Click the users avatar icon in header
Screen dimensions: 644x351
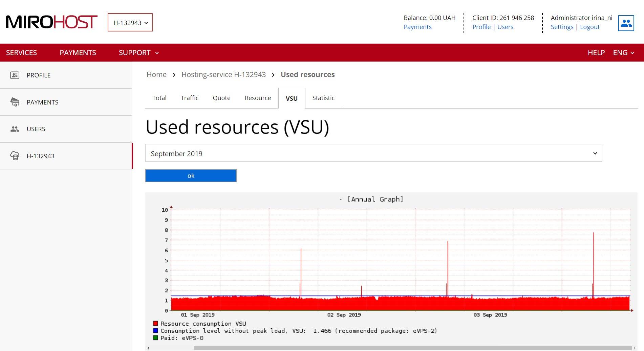[626, 23]
